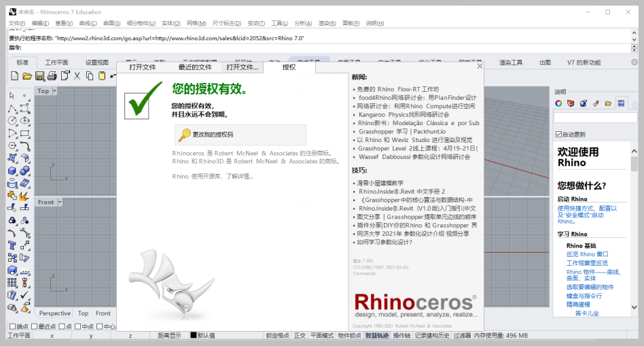Image resolution: width=644 pixels, height=346 pixels.
Task: Switch to the 最近的文件 tab
Action: [x=195, y=67]
